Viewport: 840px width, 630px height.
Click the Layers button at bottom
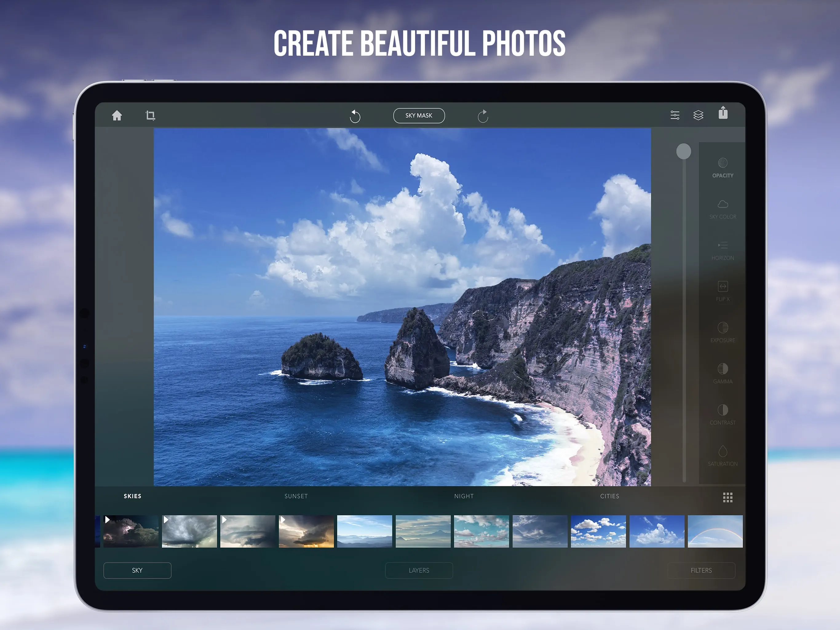coord(418,570)
